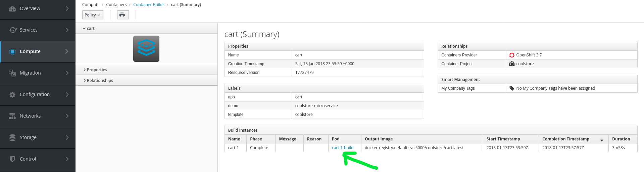Open the Policy dropdown
This screenshot has width=644, height=172.
(93, 15)
